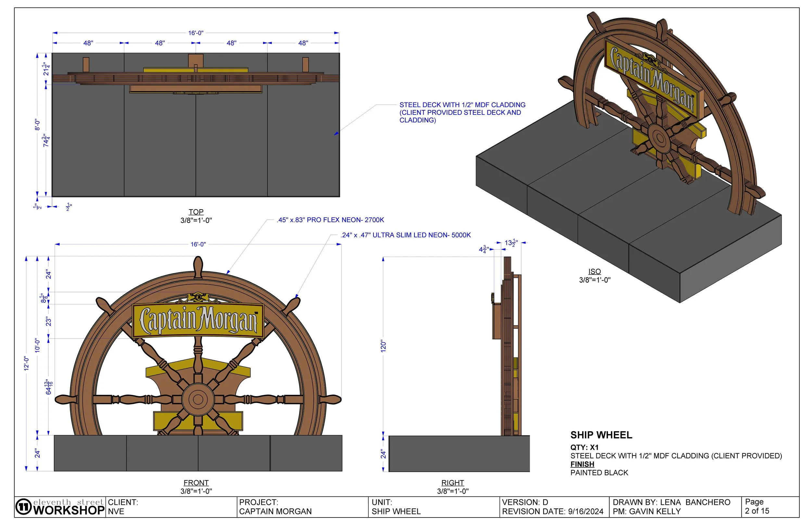Click the Revision Date 9/16/2024 field
The height and width of the screenshot is (525, 812).
click(x=552, y=511)
